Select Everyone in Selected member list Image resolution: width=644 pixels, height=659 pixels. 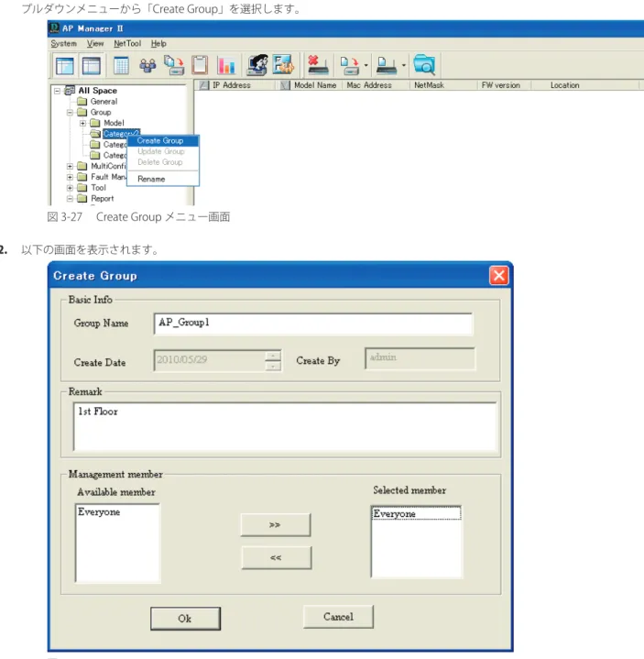tap(416, 513)
